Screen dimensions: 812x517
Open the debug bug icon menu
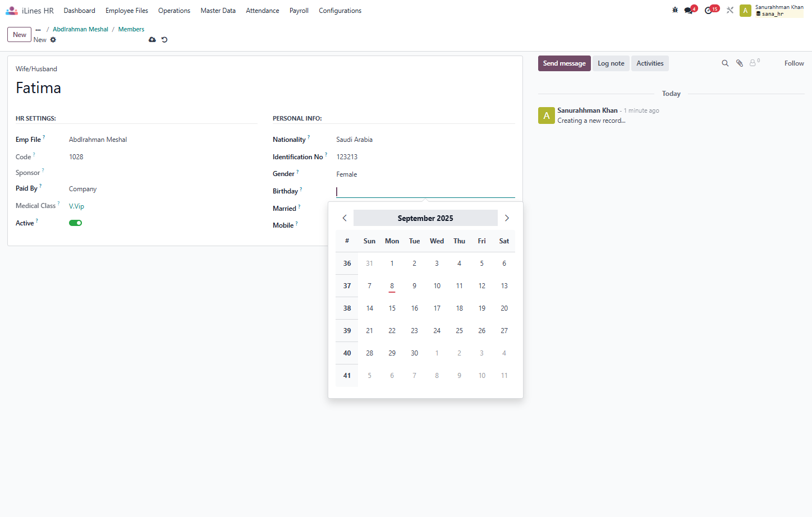675,10
